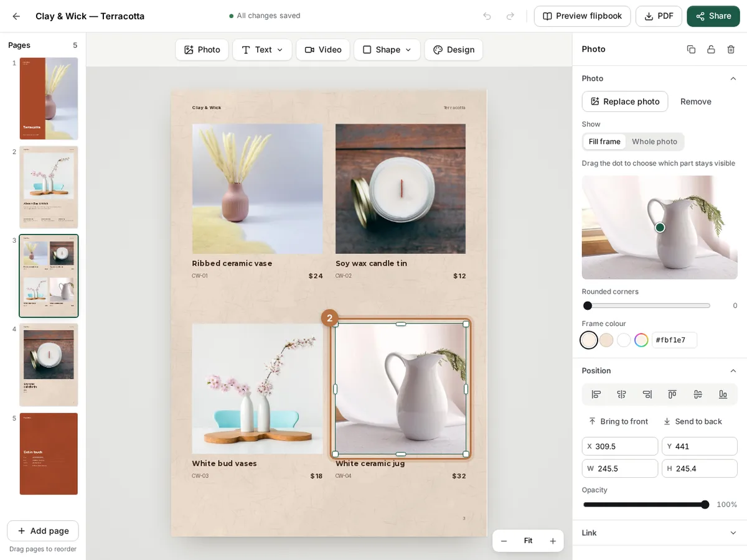Select Fill frame display mode
This screenshot has width=747, height=560.
point(604,142)
